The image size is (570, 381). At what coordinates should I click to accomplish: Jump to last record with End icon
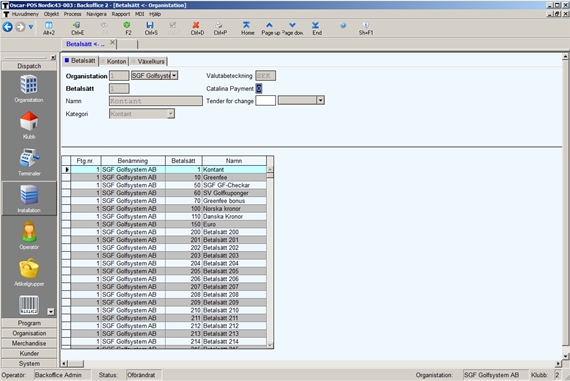pyautogui.click(x=316, y=25)
